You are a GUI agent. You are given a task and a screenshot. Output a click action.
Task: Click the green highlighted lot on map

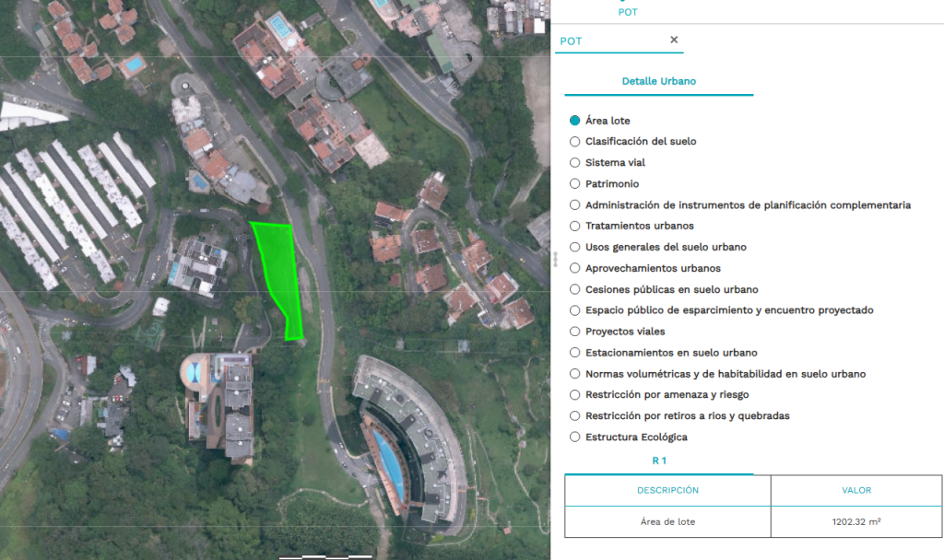278,272
